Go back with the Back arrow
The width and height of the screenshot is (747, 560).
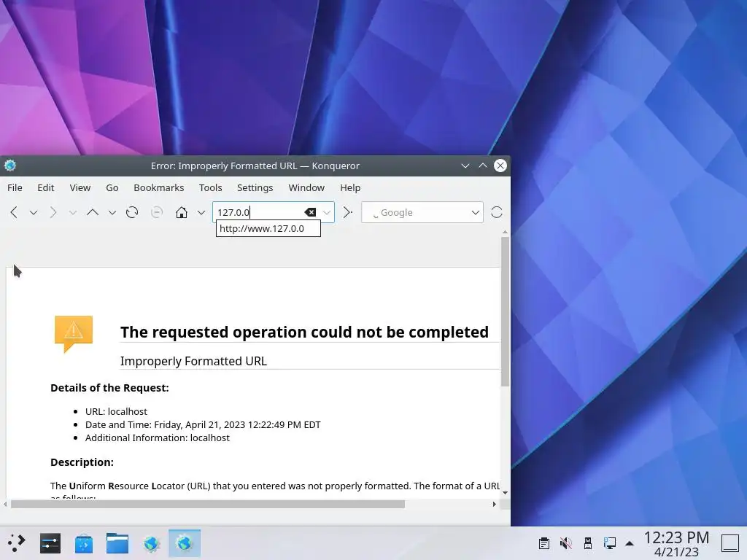coord(14,212)
